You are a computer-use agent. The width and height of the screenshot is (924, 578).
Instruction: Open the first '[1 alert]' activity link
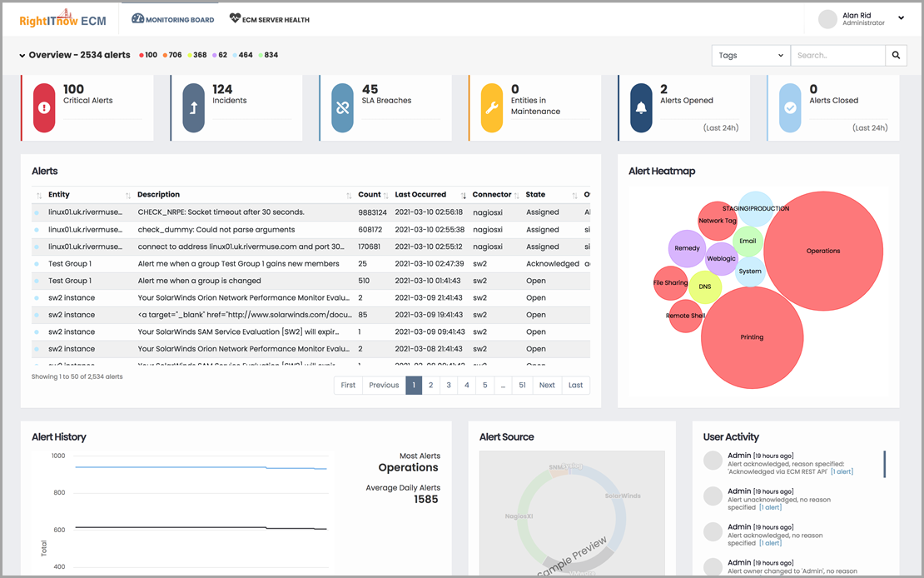coord(842,472)
